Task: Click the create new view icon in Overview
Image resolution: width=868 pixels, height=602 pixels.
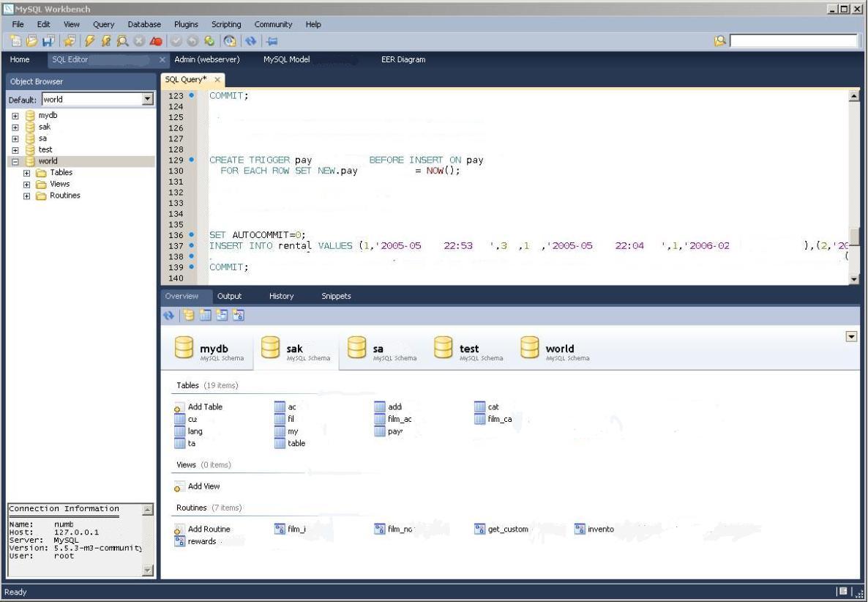Action: [222, 316]
